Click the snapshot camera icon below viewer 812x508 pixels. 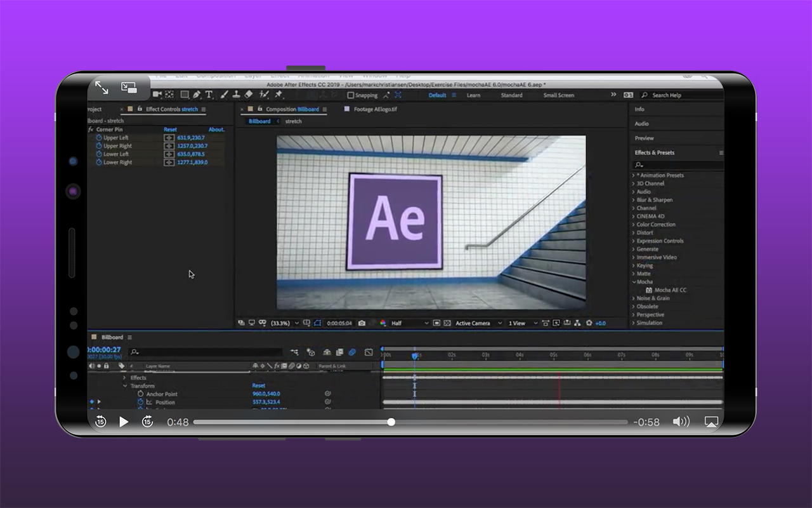point(362,323)
